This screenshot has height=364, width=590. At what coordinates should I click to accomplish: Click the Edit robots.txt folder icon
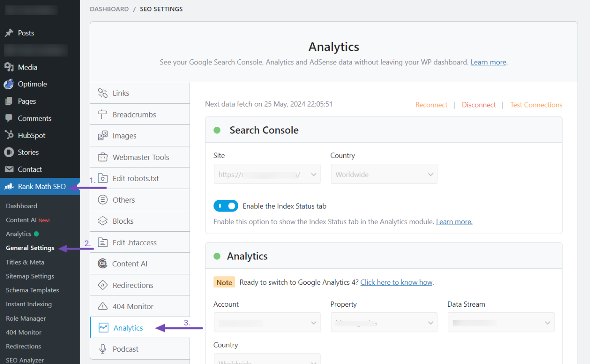point(102,178)
